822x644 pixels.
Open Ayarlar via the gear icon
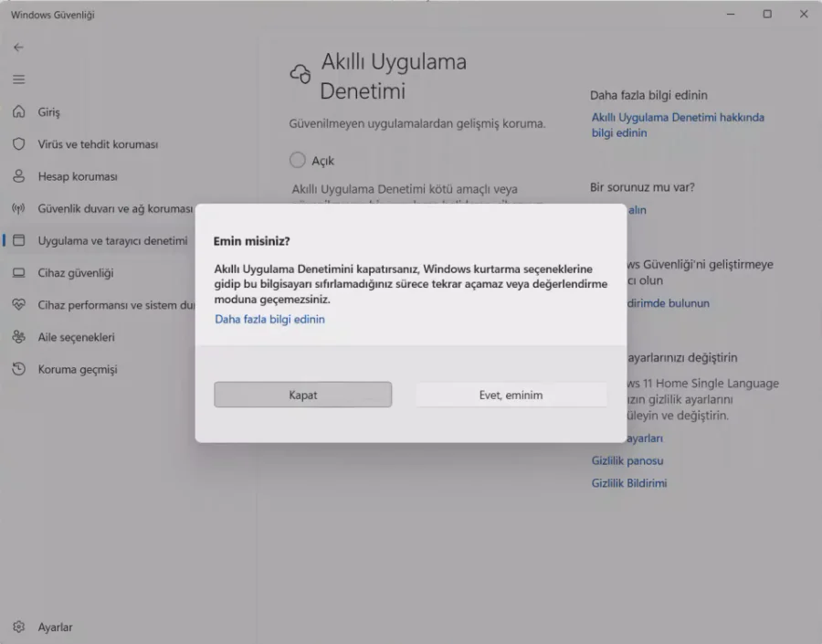20,627
